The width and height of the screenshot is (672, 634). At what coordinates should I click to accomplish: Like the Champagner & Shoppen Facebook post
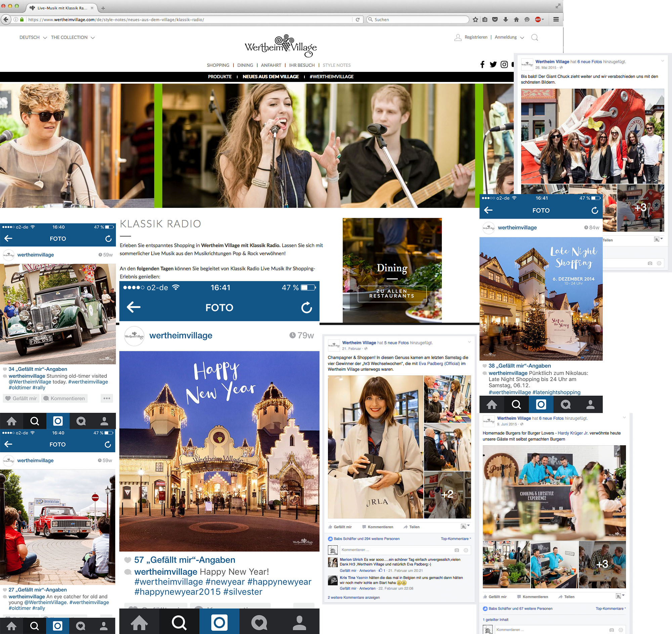[x=340, y=527]
